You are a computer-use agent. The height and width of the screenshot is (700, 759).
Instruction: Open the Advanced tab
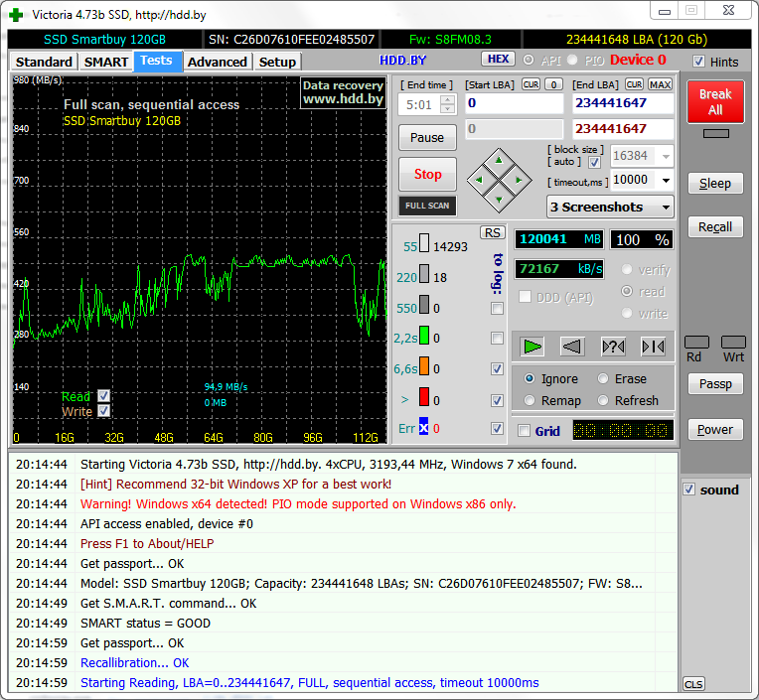pos(217,62)
